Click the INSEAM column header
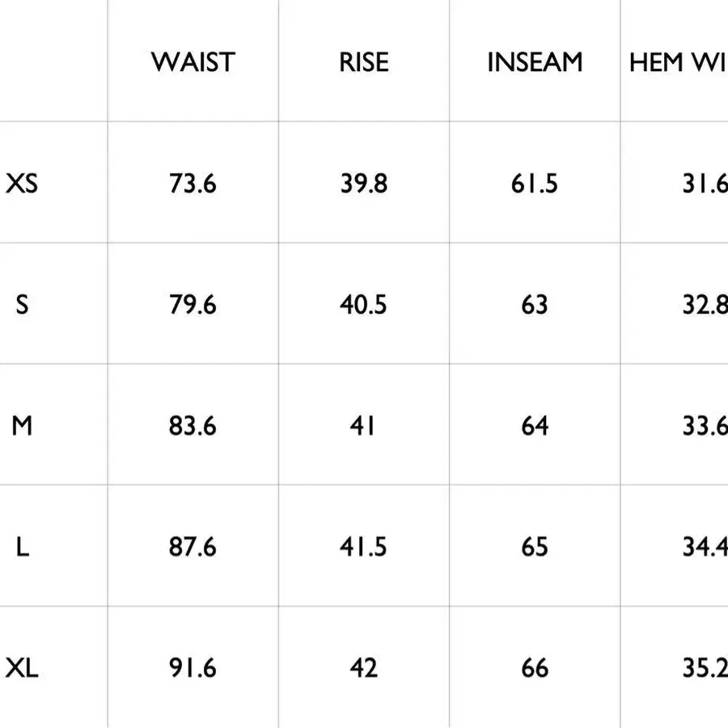The width and height of the screenshot is (728, 728). pos(535,62)
